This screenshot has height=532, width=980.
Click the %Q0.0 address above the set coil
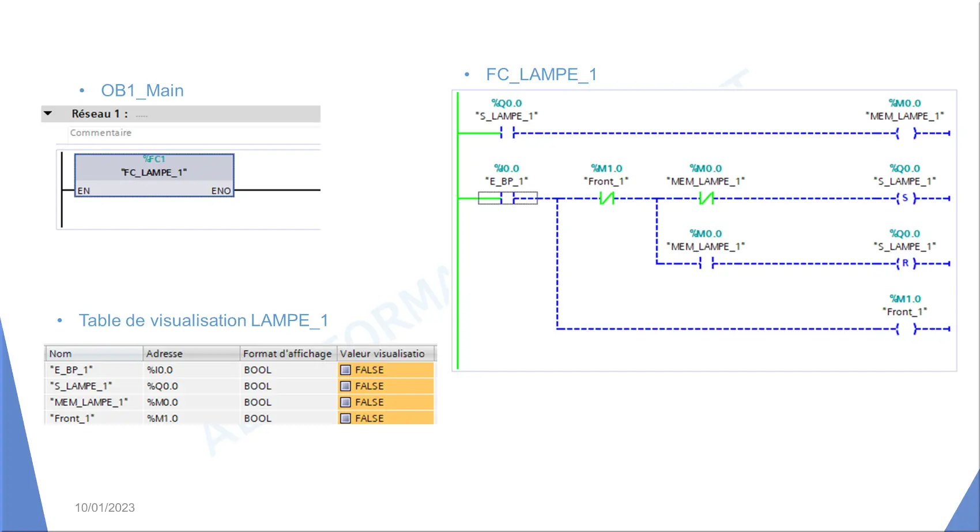[x=904, y=168]
